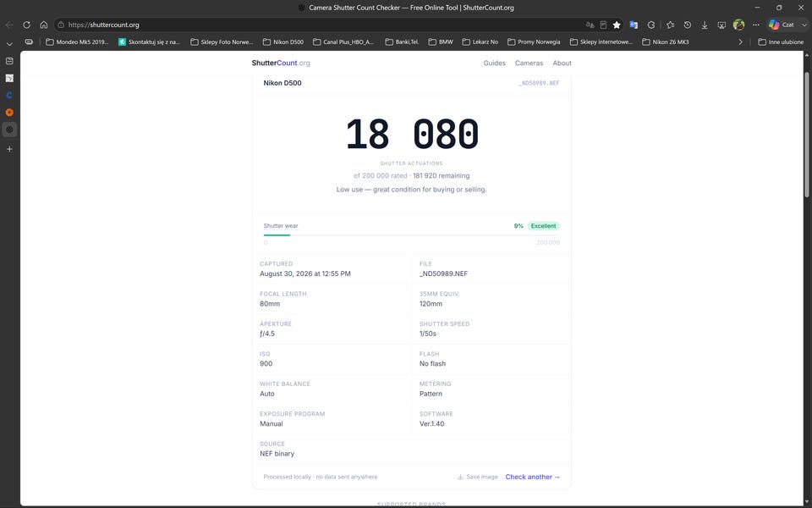Click the page vertical scrollbar
Viewport: 812px width, 508px height.
pos(806,135)
